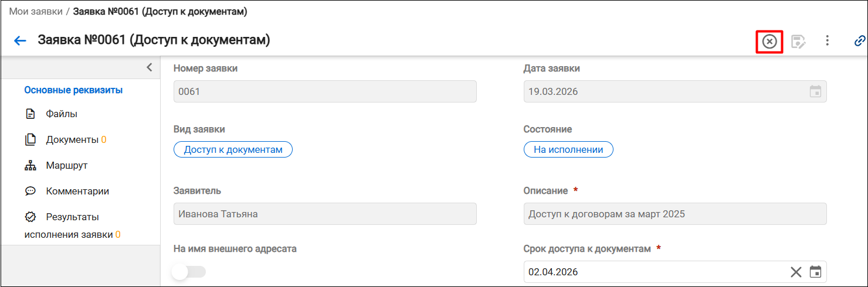The height and width of the screenshot is (287, 868).
Task: Click the Доступ к документам chip
Action: tap(233, 149)
